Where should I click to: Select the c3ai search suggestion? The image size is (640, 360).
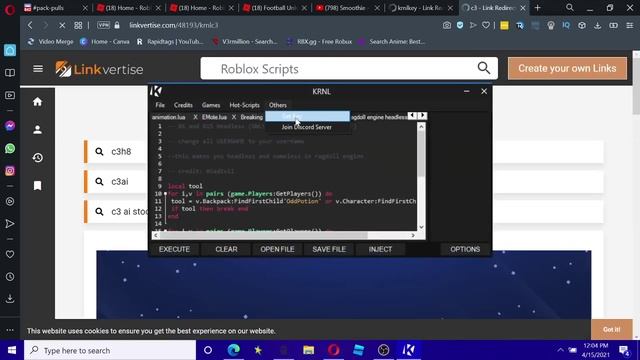120,182
